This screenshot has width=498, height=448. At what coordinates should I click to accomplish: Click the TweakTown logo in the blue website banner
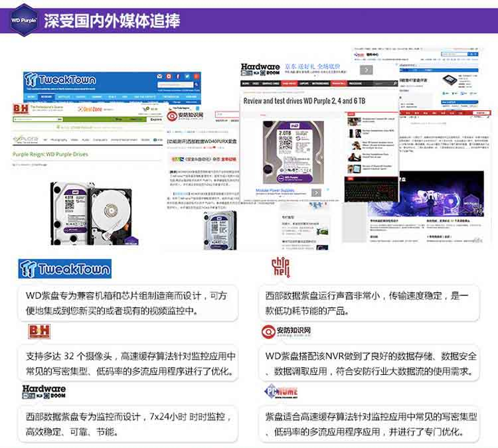pos(60,80)
